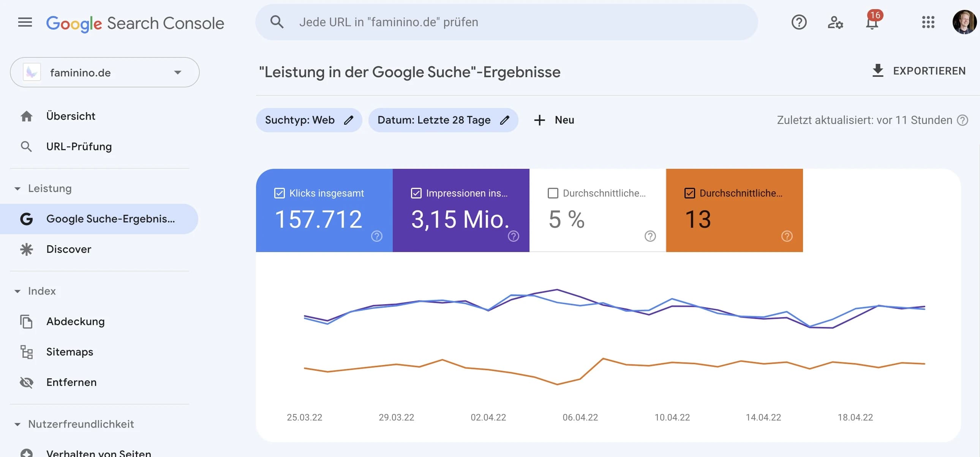The height and width of the screenshot is (457, 980).
Task: Collapse the Leistung section
Action: 17,188
